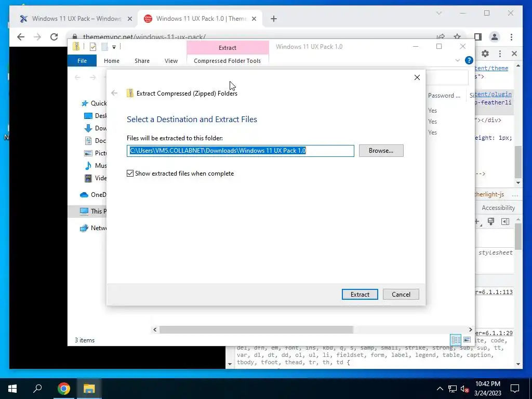Screen dimensions: 532x399
Task: Click Chrome icon in taskbar
Action: (x=63, y=389)
